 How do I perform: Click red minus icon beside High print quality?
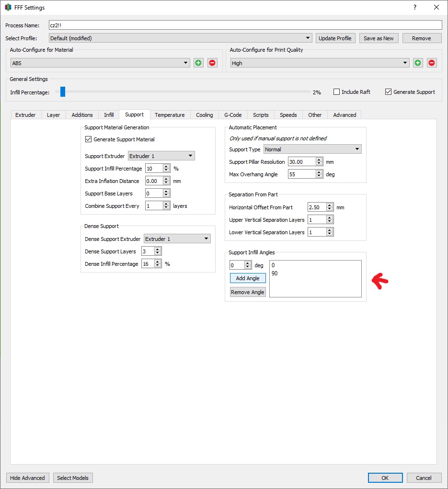pyautogui.click(x=432, y=63)
